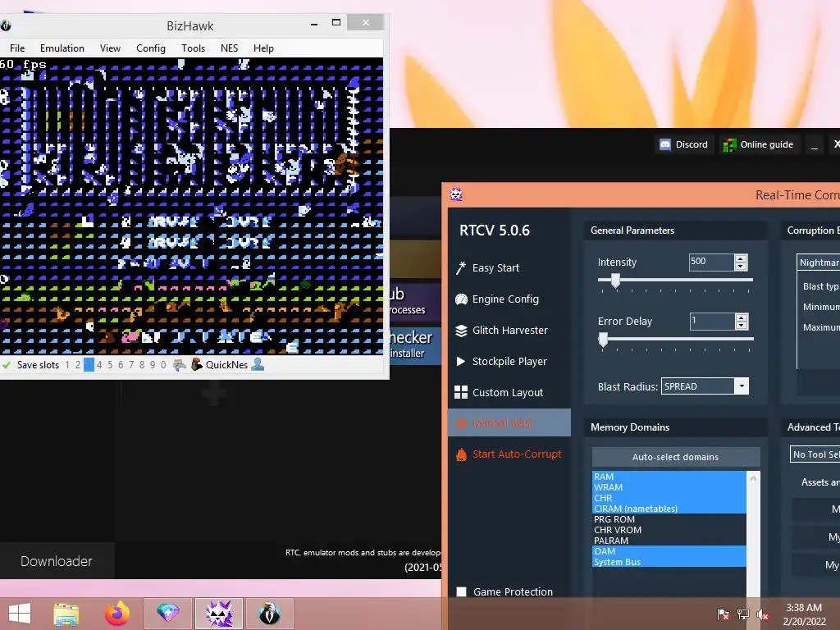
Task: Click the green checkmark in BizHawk status bar
Action: [x=7, y=365]
